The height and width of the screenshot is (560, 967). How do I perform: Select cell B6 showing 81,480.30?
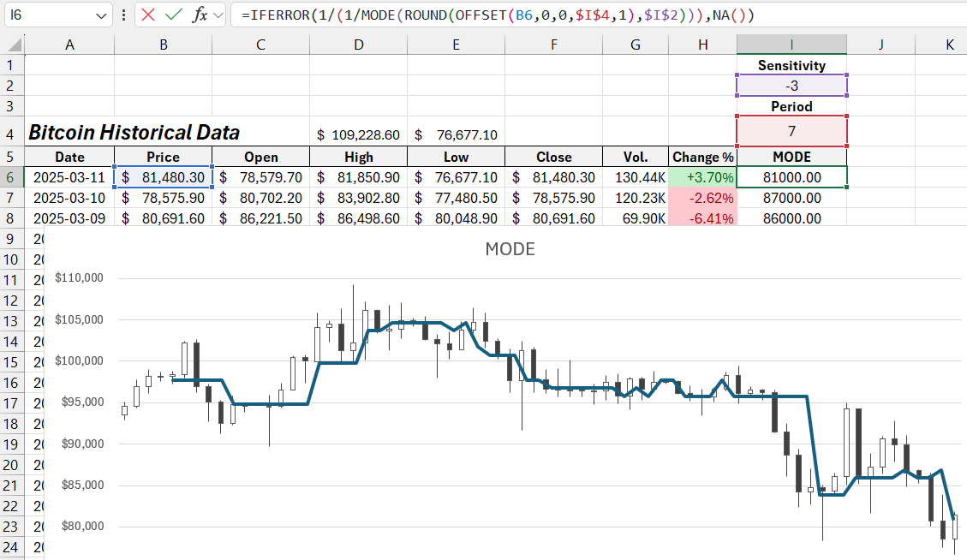pyautogui.click(x=164, y=177)
